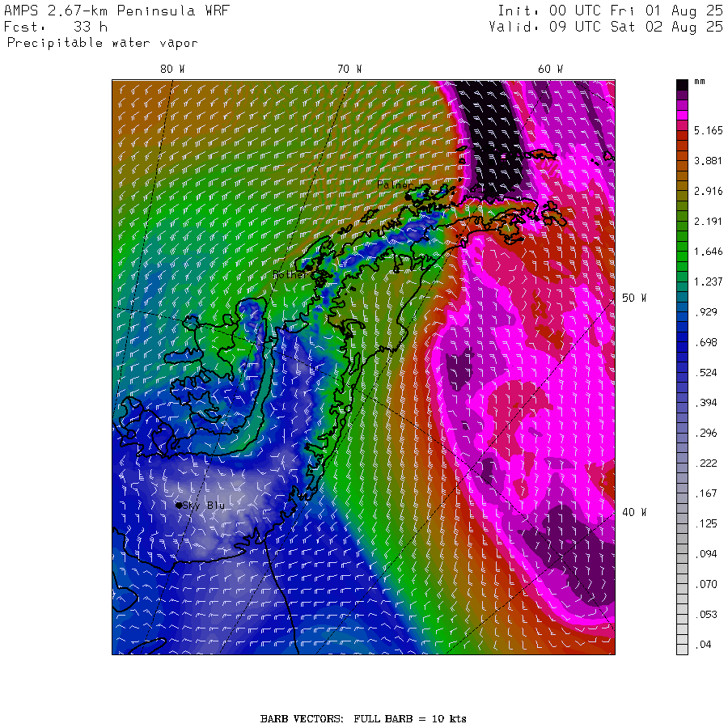Click the .296 colorbar value

706,434
